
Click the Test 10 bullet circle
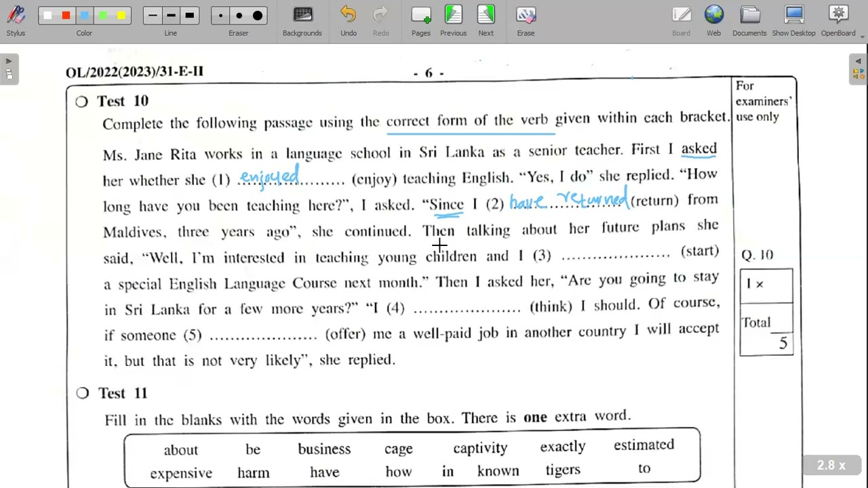pyautogui.click(x=81, y=102)
